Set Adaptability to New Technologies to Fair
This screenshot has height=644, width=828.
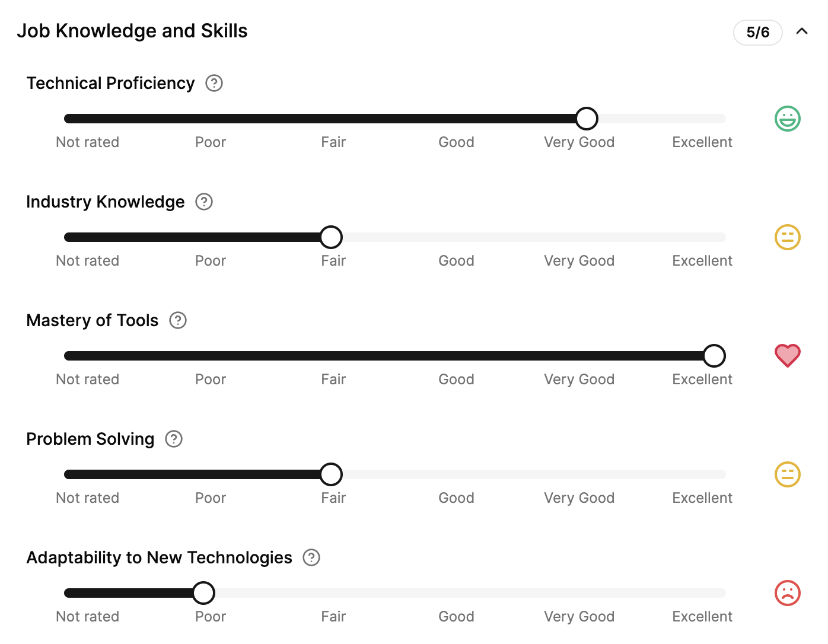tap(331, 593)
